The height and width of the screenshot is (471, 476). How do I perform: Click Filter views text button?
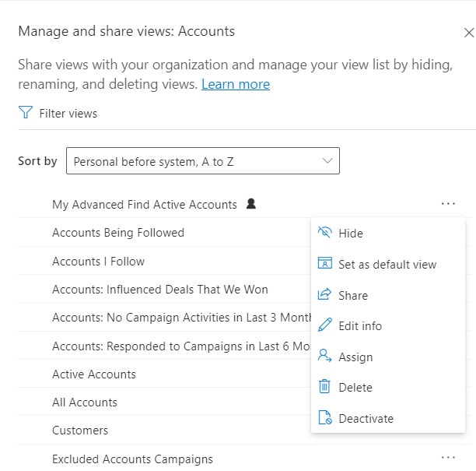point(68,114)
